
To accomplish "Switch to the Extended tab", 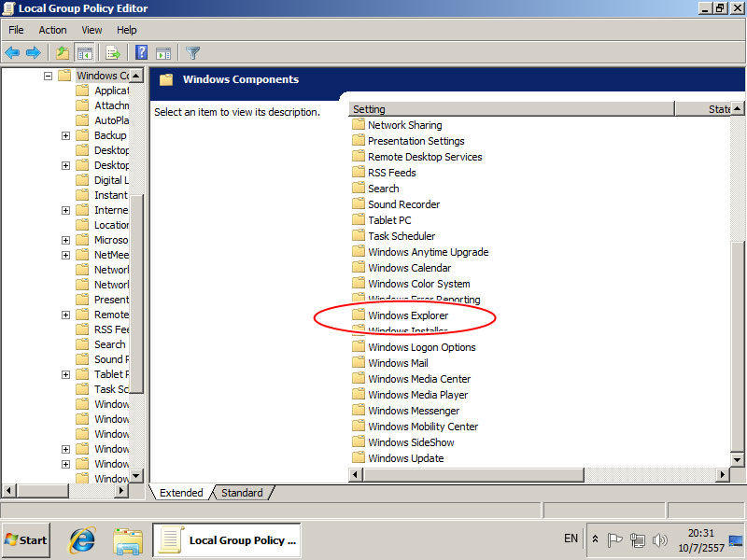I will pyautogui.click(x=181, y=493).
